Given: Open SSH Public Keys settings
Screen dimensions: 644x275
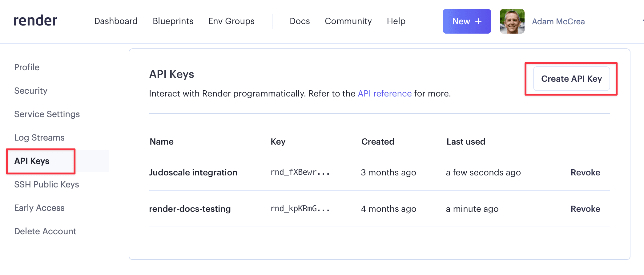Looking at the screenshot, I should [46, 184].
